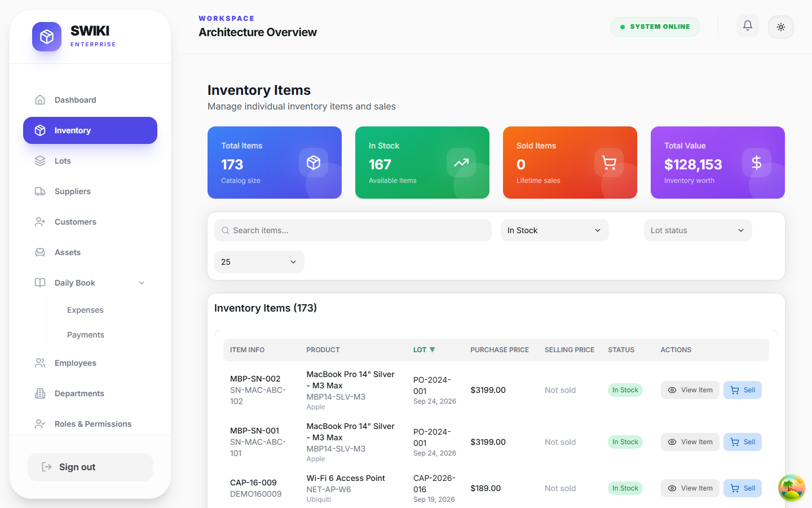
Task: Click the Assets drawer icon
Action: tap(40, 252)
